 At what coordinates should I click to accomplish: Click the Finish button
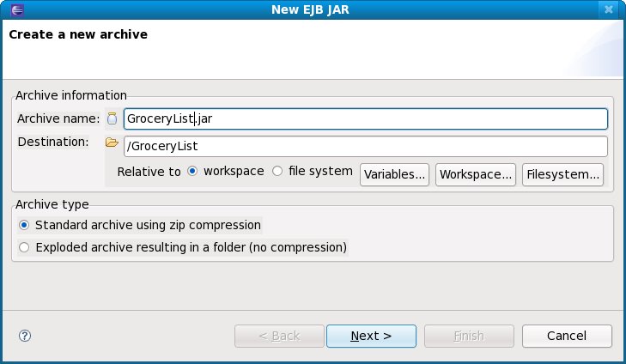click(469, 336)
